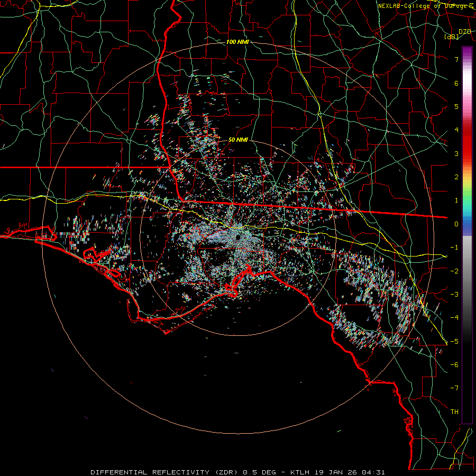Click the 6 value on the scale
476x476 pixels.
point(456,83)
